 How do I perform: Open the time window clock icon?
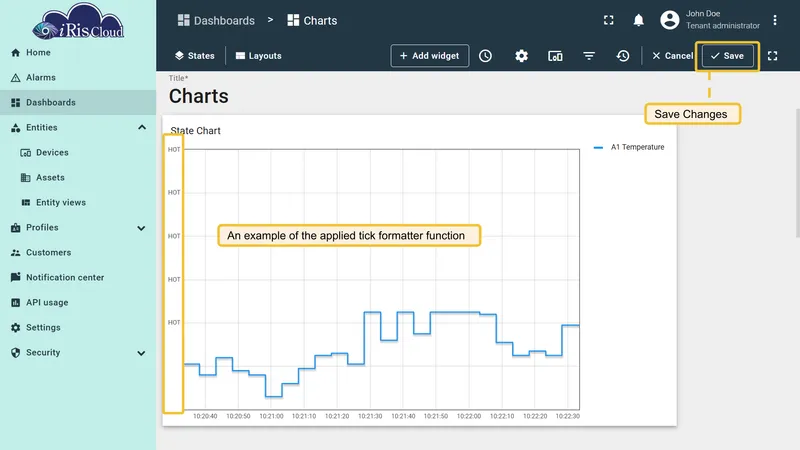(x=485, y=56)
